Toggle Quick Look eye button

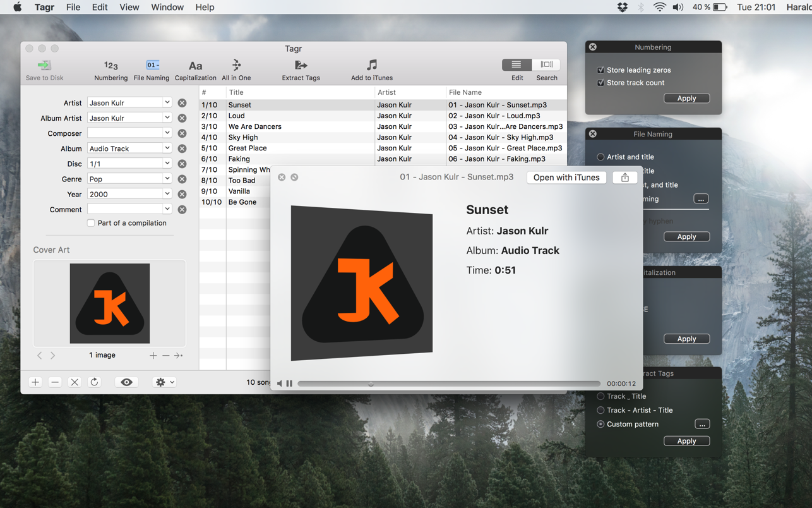point(126,382)
